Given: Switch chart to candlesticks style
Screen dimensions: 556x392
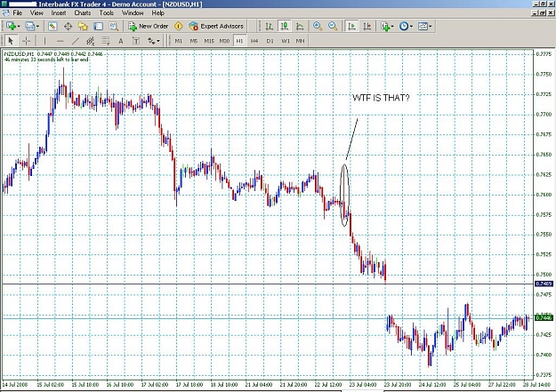Looking at the screenshot, I should click(285, 27).
